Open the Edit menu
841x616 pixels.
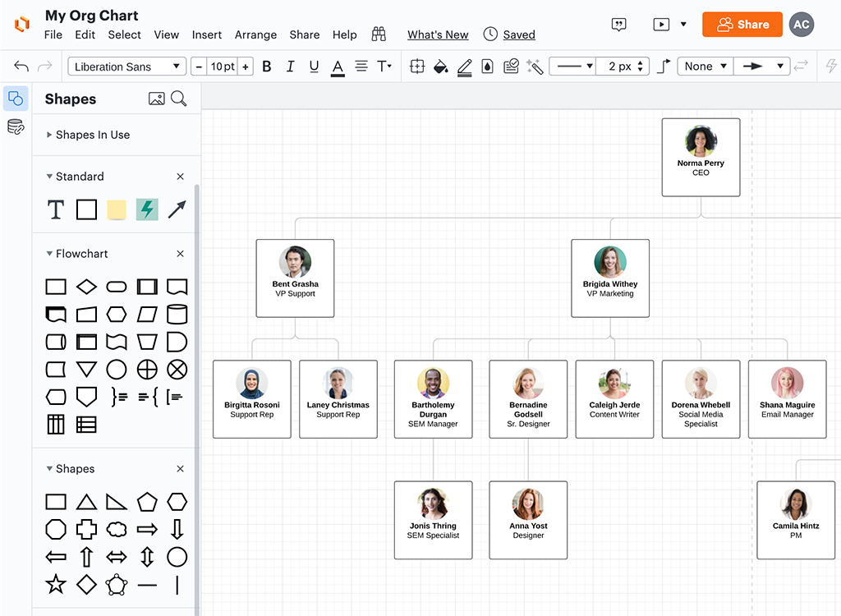pos(85,34)
